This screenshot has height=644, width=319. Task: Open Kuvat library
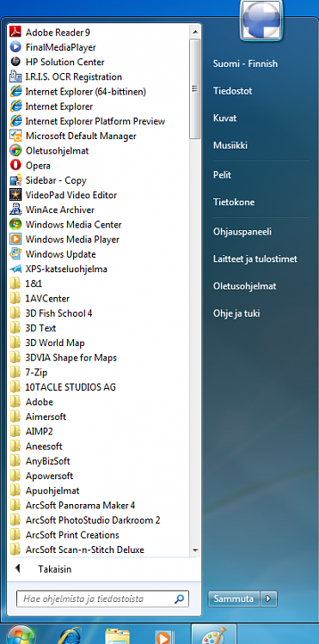pyautogui.click(x=224, y=118)
